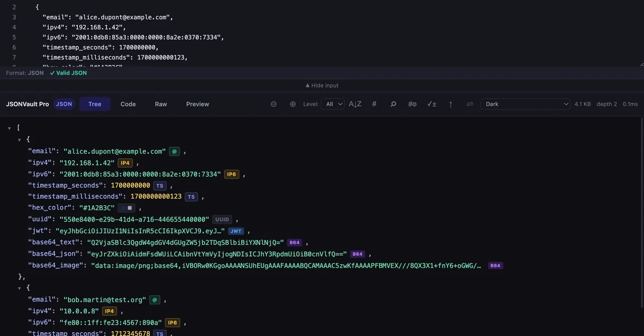The width and height of the screenshot is (644, 336).
Task: Click the swap arrows toolbar icon
Action: click(470, 104)
